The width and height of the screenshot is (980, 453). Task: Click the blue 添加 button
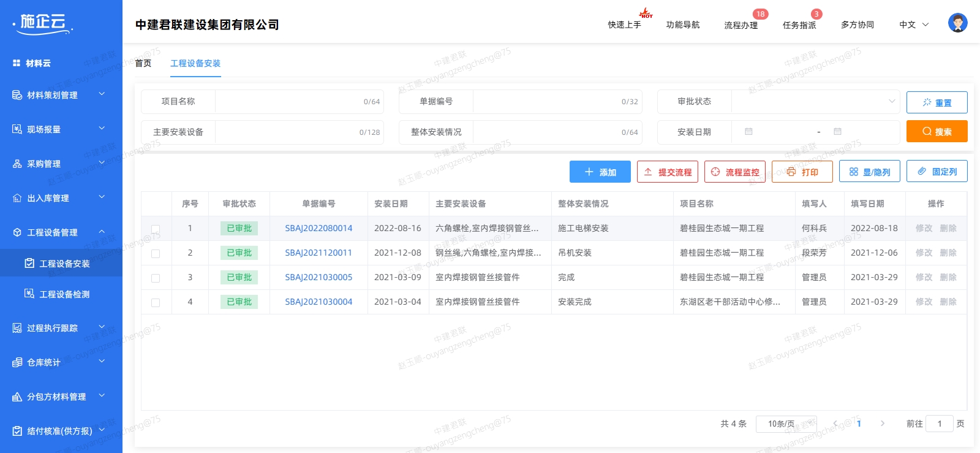click(600, 172)
